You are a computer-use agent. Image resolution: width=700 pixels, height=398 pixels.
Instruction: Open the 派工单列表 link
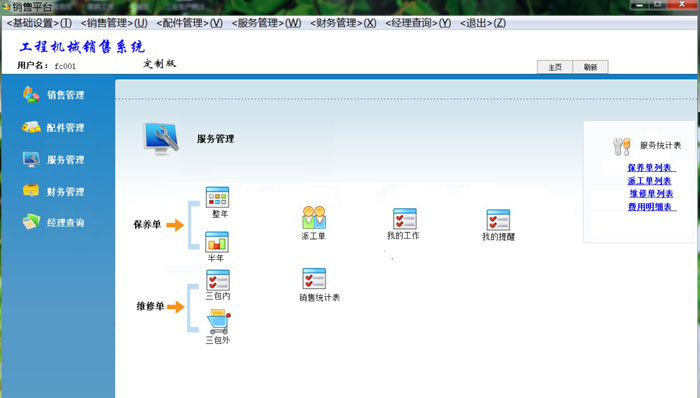(x=650, y=181)
